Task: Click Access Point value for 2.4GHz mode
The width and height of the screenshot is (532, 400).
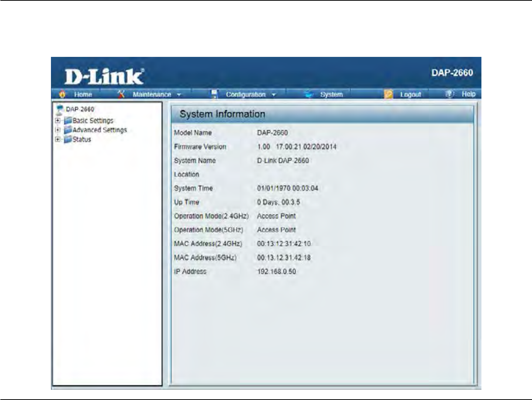Action: 277,216
